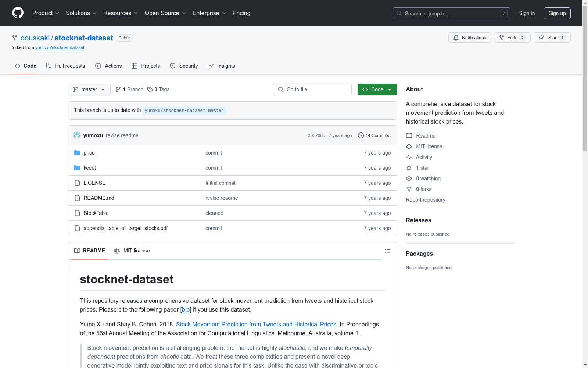Open the douskaki user profile link

(x=35, y=38)
